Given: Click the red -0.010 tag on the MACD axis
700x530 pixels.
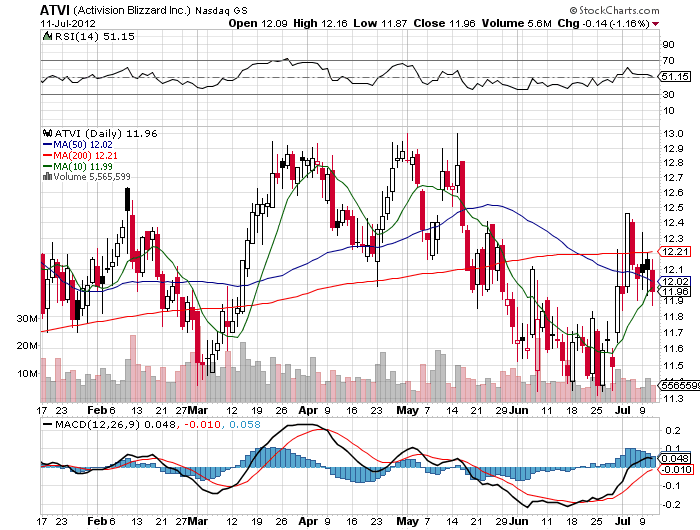Looking at the screenshot, I should pos(676,469).
